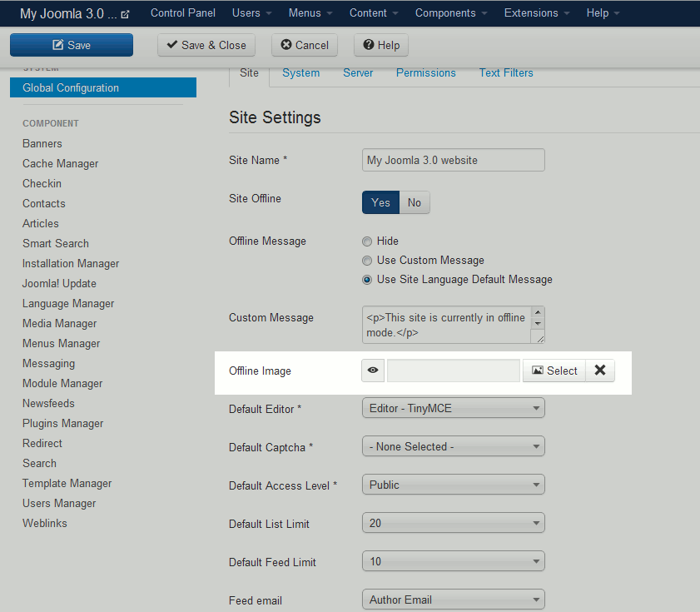Image resolution: width=700 pixels, height=612 pixels.
Task: Switch to the Server tab
Action: coord(358,72)
